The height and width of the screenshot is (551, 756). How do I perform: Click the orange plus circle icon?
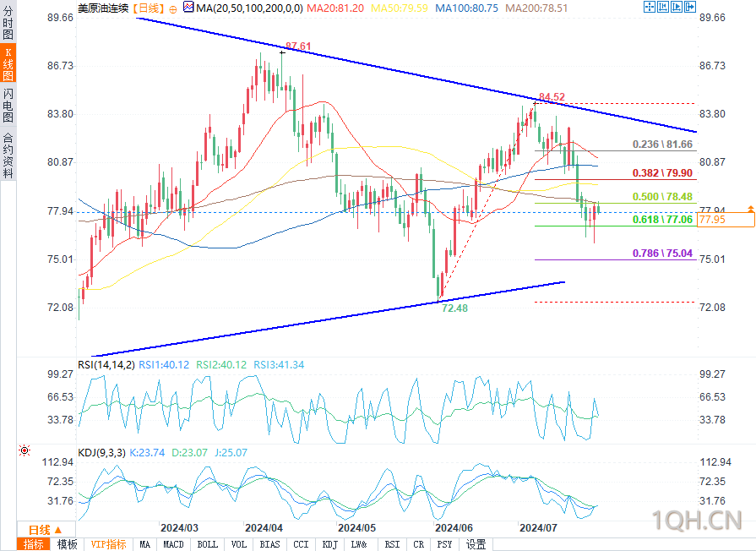173,9
